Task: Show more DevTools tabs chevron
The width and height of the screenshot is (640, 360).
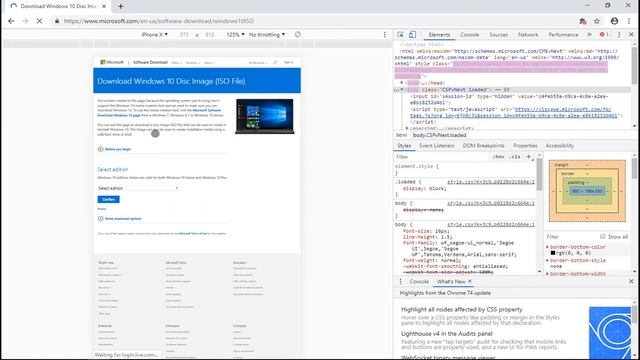Action: (x=589, y=35)
